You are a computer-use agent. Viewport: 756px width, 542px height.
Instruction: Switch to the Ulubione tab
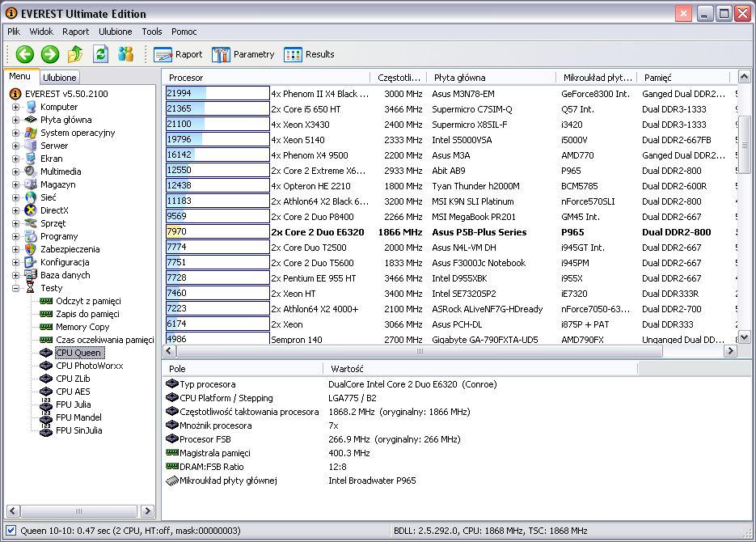click(x=60, y=78)
